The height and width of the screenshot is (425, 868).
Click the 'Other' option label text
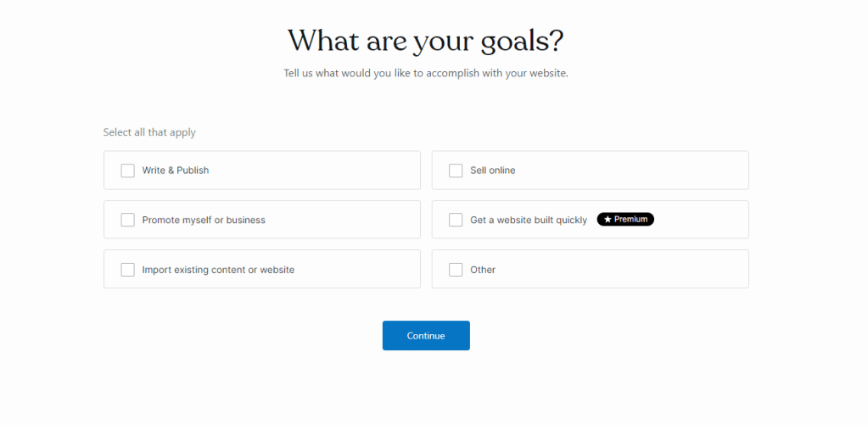[x=483, y=270]
